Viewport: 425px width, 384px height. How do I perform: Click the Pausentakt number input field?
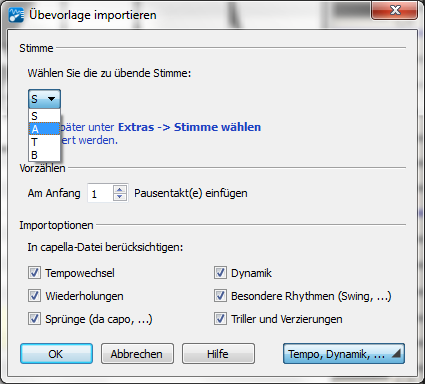pos(101,193)
